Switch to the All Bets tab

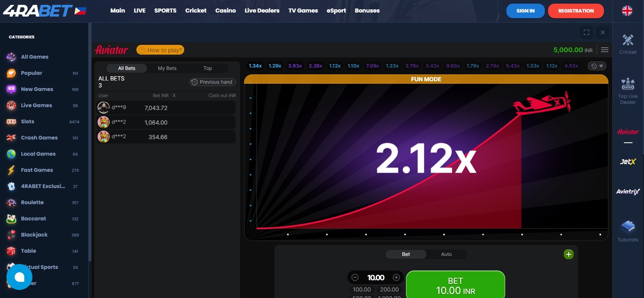pyautogui.click(x=127, y=68)
